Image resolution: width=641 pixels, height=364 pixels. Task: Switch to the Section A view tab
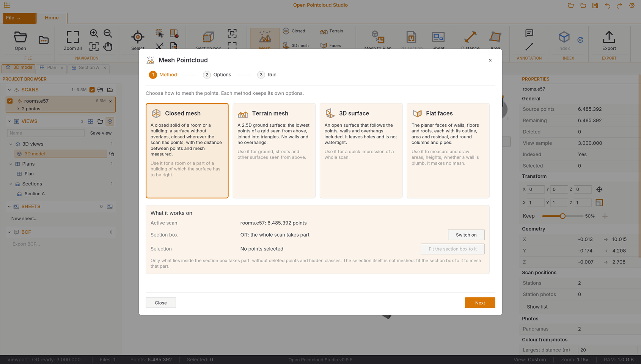[x=89, y=67]
